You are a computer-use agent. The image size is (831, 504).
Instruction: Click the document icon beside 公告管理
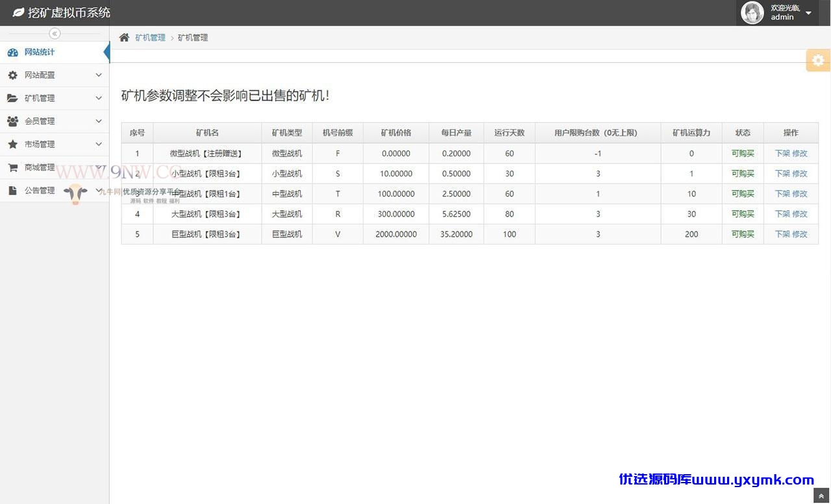point(12,190)
